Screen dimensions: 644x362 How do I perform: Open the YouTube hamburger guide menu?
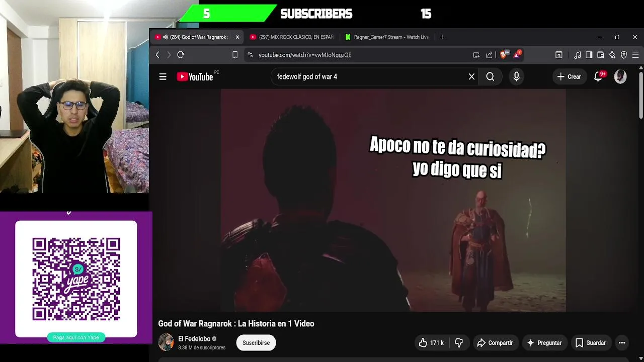tap(163, 77)
